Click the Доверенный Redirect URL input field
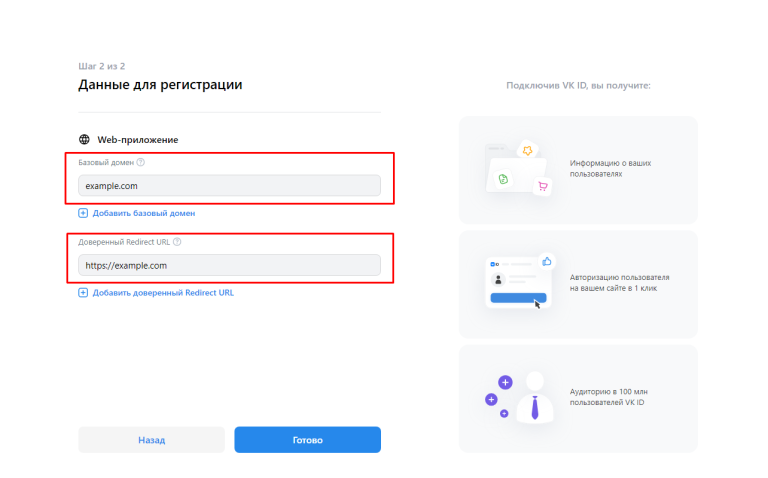The image size is (768, 478). (229, 265)
